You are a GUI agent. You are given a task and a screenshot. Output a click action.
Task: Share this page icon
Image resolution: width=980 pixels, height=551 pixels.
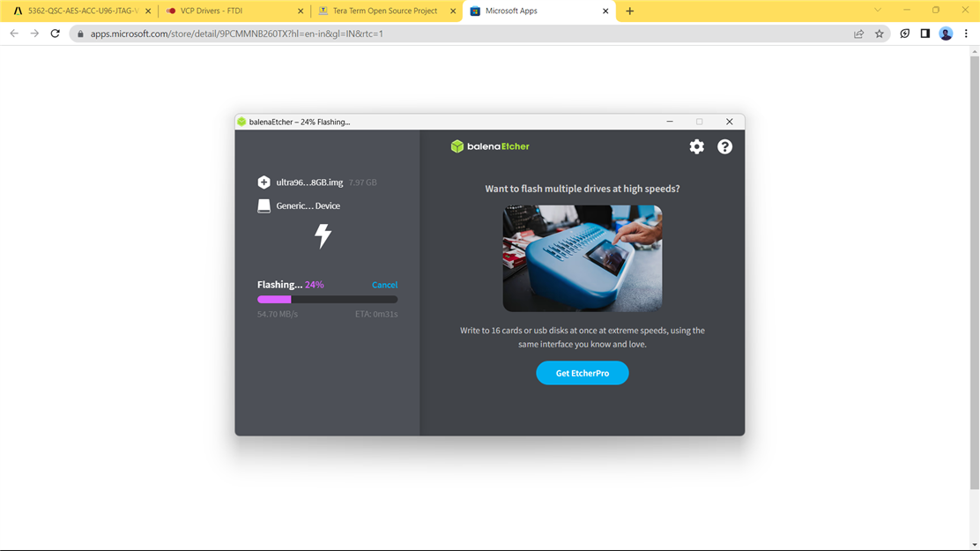[858, 34]
